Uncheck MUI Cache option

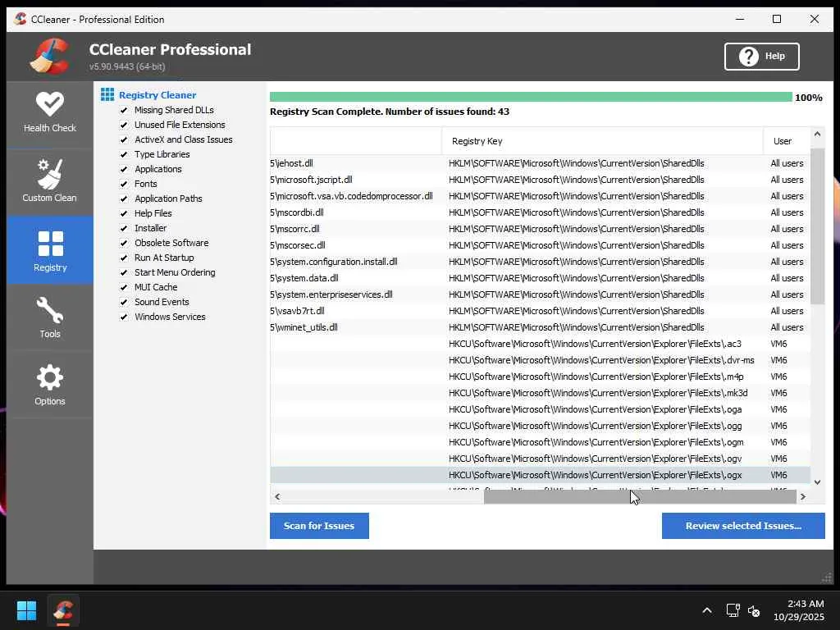click(124, 287)
